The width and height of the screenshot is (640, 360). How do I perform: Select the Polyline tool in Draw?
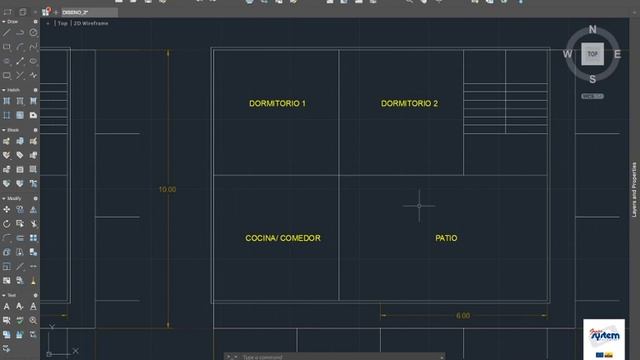click(20, 33)
